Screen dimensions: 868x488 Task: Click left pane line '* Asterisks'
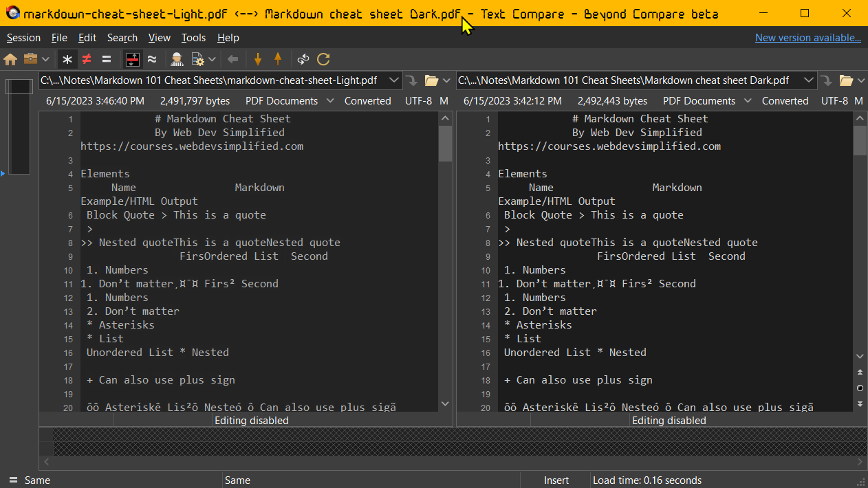pyautogui.click(x=120, y=325)
